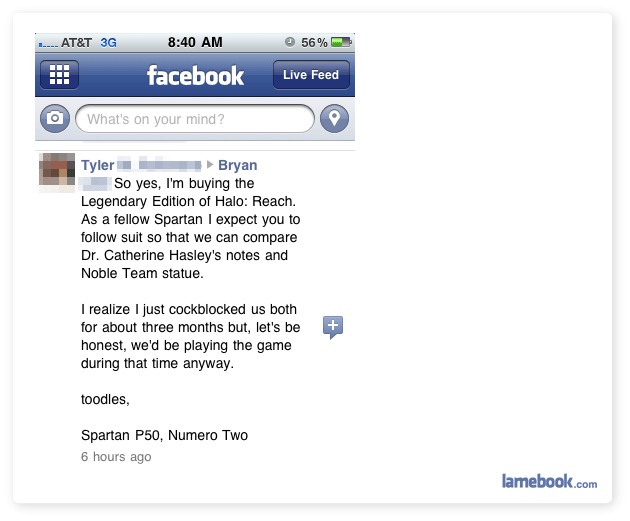
Task: Open the grid menu in Facebook header
Action: (59, 75)
